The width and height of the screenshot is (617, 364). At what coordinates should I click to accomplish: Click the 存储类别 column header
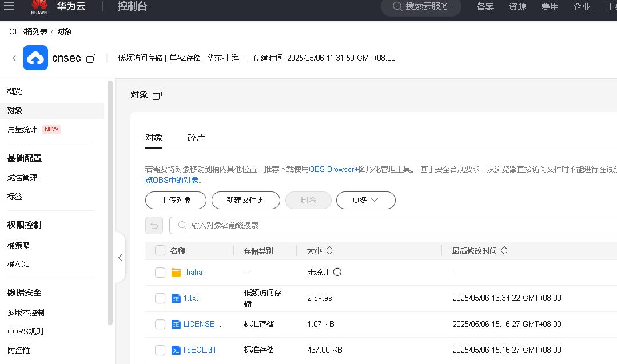pyautogui.click(x=258, y=251)
